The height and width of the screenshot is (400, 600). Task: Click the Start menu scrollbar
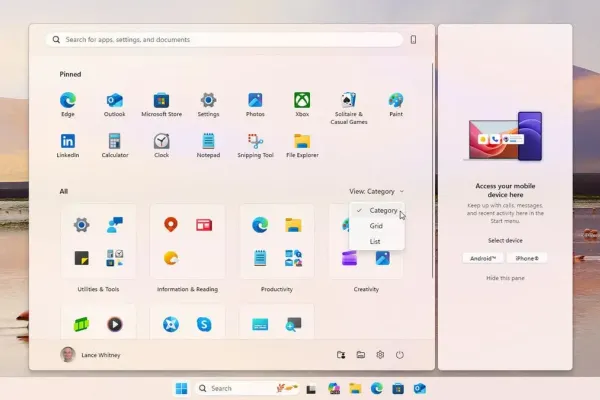point(432,170)
